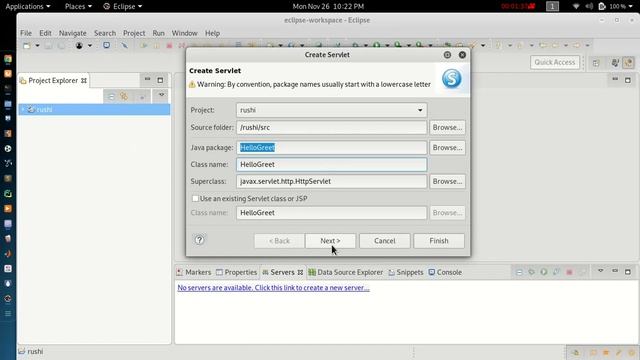Close the Create Servlet dialog

462,55
